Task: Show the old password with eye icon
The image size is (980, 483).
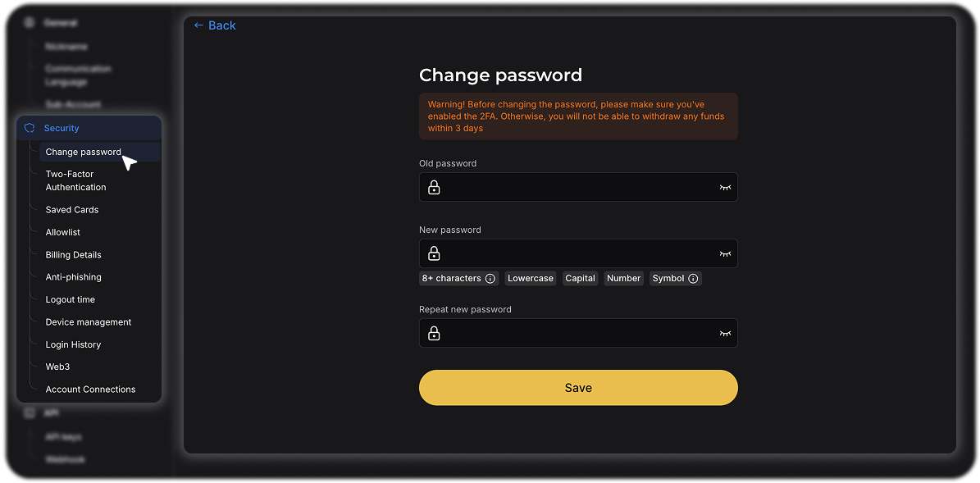Action: [725, 188]
